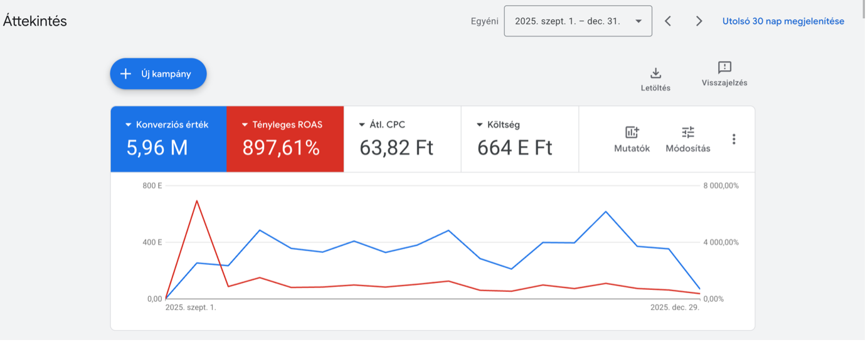
Task: Click the Új kampány button
Action: [x=158, y=74]
